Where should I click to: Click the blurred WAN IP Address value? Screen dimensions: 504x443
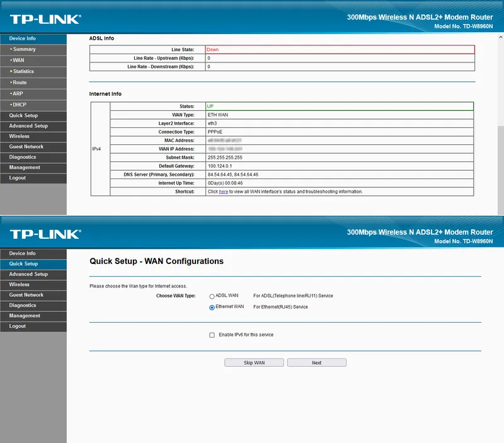click(x=225, y=149)
